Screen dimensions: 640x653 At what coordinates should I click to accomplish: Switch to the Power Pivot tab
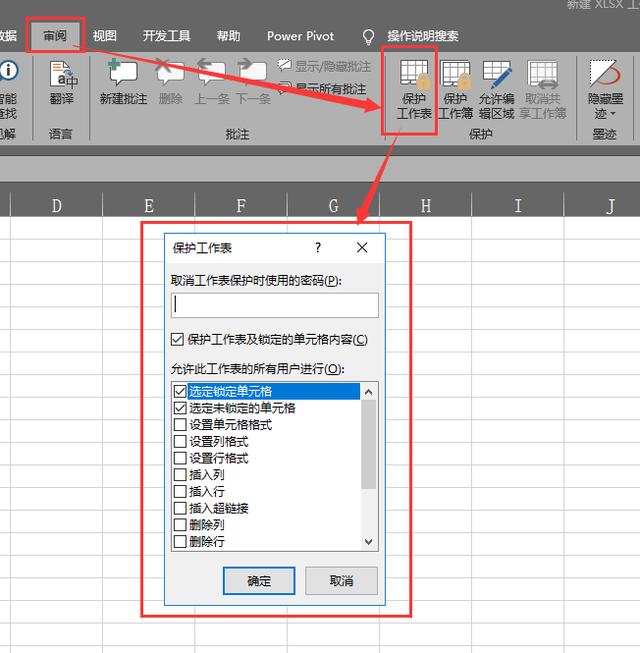[300, 36]
